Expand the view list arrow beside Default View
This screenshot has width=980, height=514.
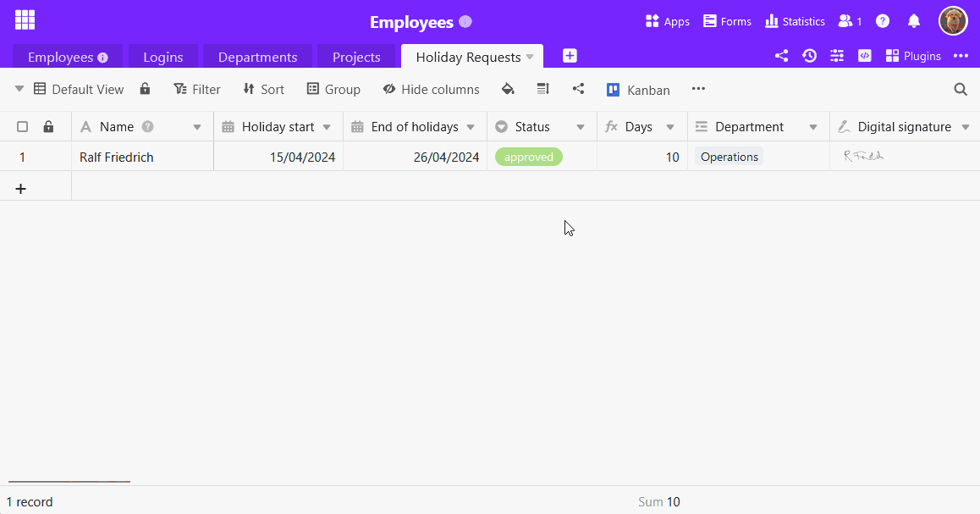coord(19,89)
